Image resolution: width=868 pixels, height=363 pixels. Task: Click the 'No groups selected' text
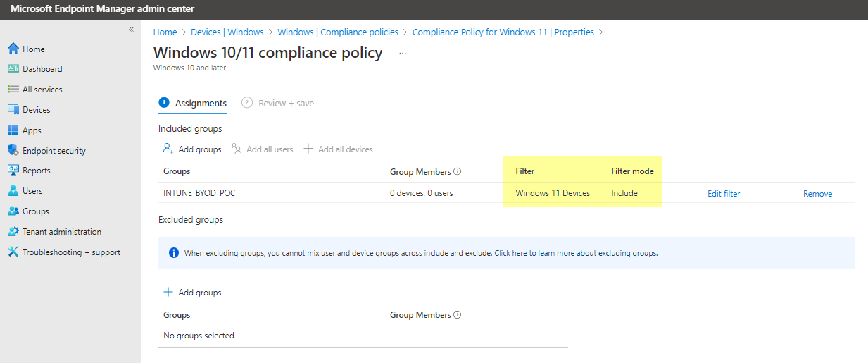pos(199,336)
